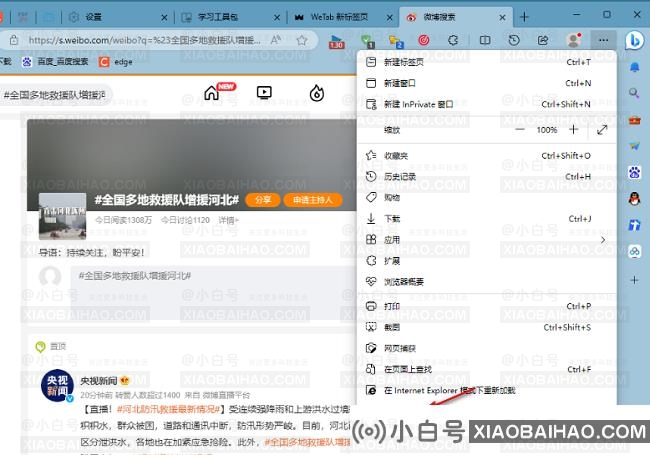Click the notification bell in sidebar
This screenshot has width=650, height=455.
click(x=634, y=67)
